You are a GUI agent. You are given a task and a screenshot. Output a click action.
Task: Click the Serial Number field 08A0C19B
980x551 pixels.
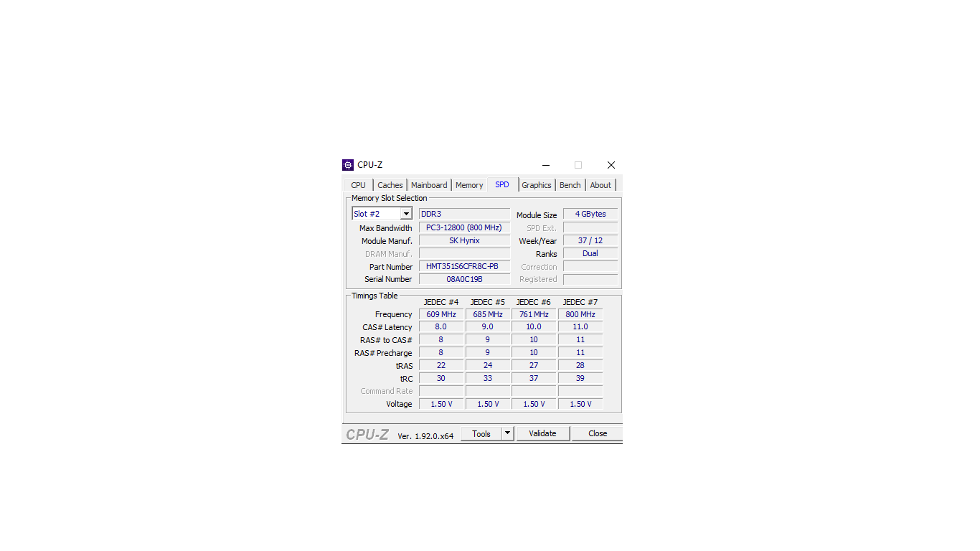click(463, 279)
